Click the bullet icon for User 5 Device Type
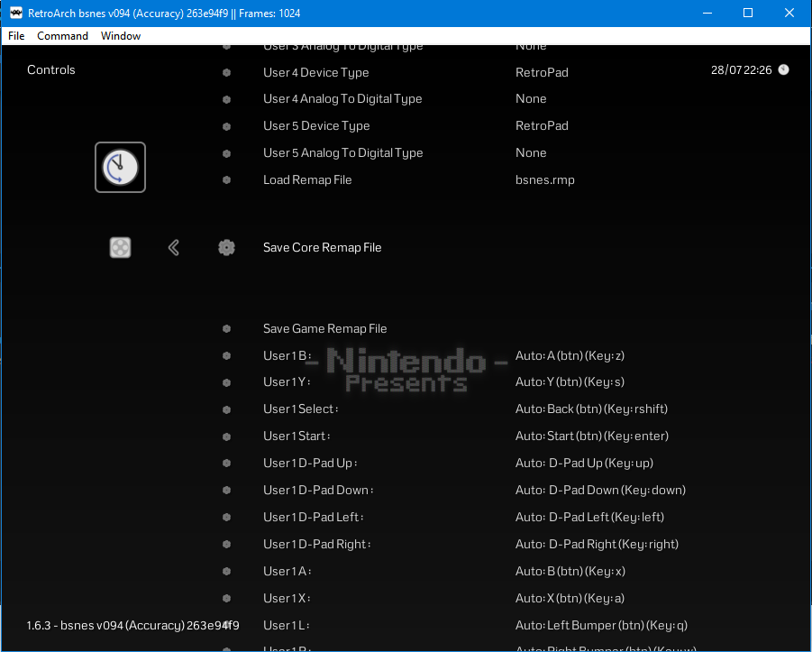 (226, 126)
